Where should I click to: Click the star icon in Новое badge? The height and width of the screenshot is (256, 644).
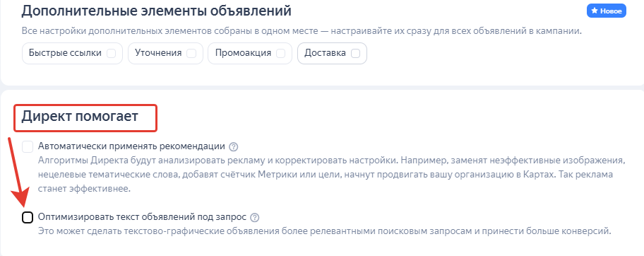[x=594, y=11]
